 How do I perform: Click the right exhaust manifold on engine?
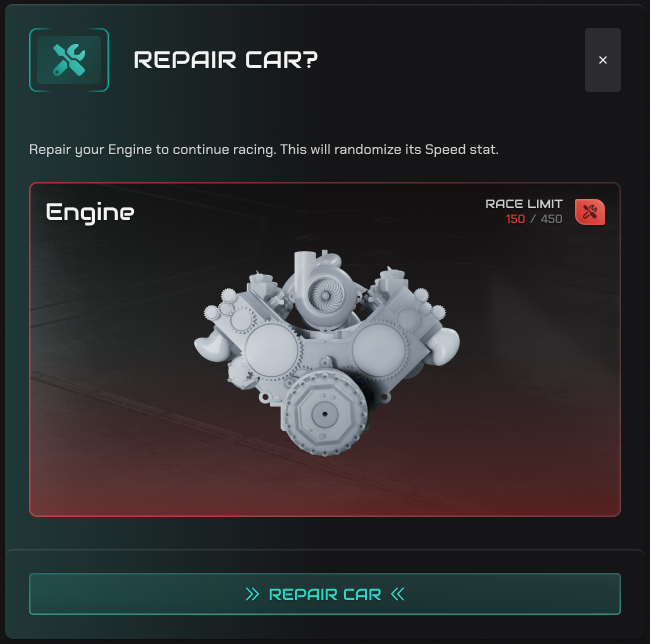[443, 344]
